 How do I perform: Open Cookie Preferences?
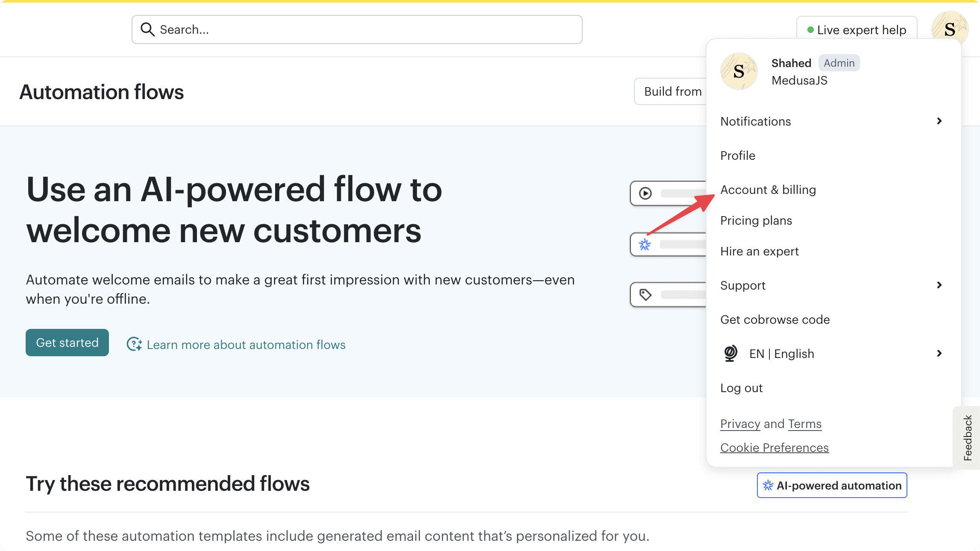[x=774, y=447]
